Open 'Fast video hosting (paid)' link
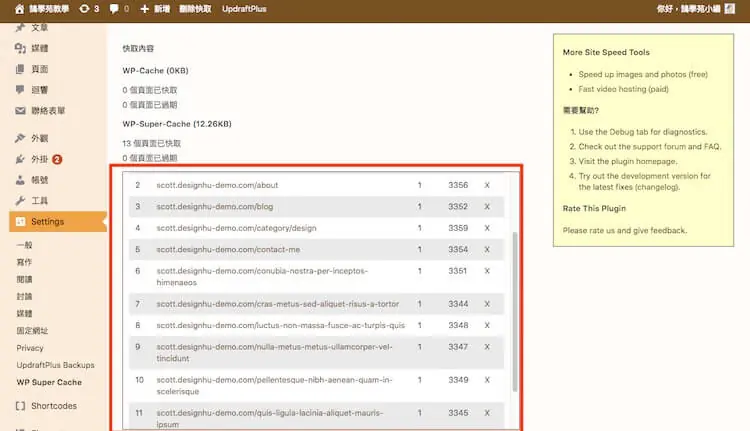The height and width of the screenshot is (431, 750). click(x=623, y=89)
